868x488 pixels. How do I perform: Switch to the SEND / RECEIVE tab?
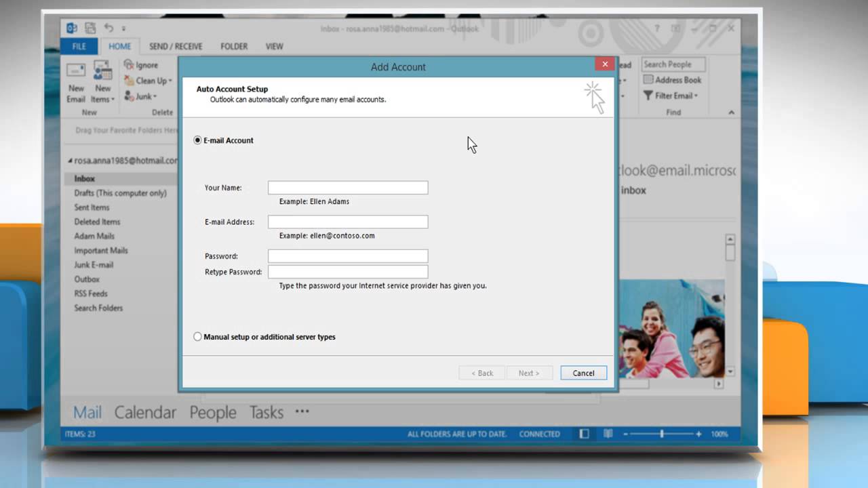tap(176, 46)
